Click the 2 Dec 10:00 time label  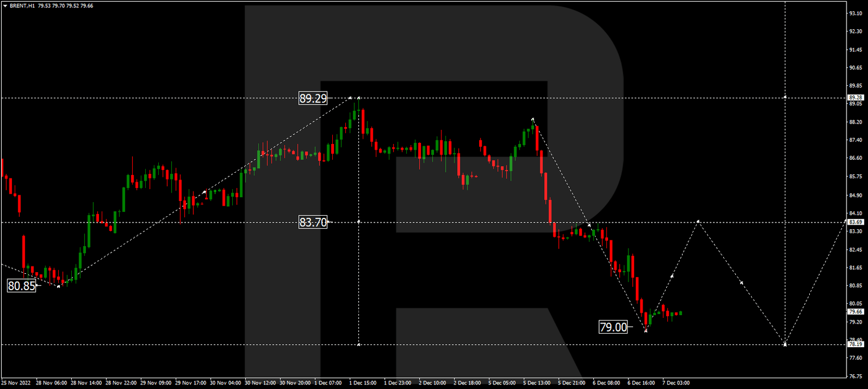(433, 382)
